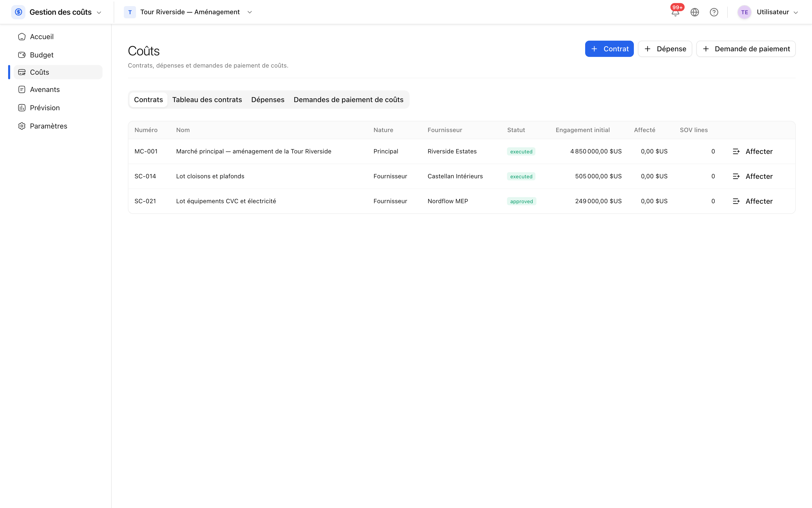Click the approved status badge for SC-021

pos(521,201)
